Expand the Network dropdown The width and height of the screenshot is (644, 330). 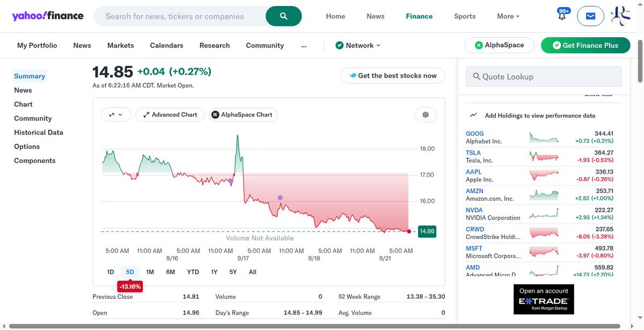[x=358, y=45]
